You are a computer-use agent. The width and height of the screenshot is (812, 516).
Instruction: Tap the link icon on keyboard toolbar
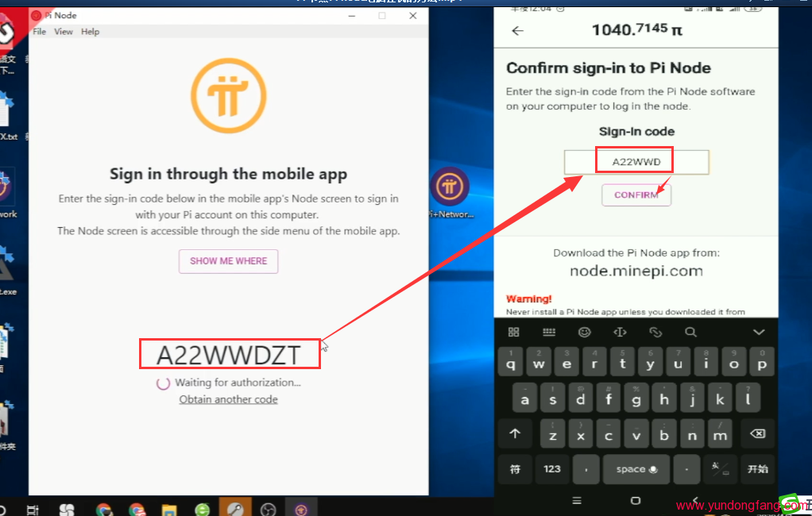[655, 332]
